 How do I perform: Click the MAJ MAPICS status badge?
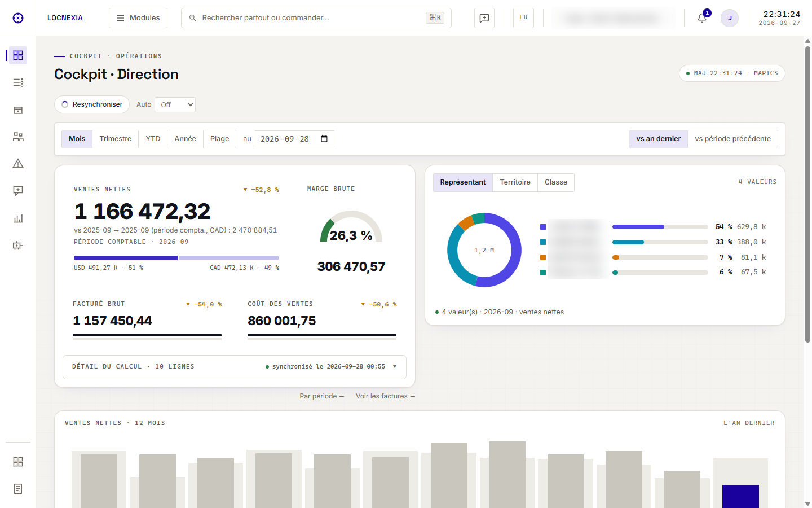coord(732,73)
